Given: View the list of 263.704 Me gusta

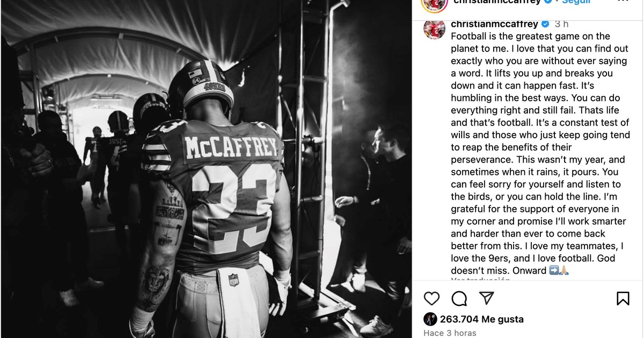Looking at the screenshot, I should tap(481, 319).
